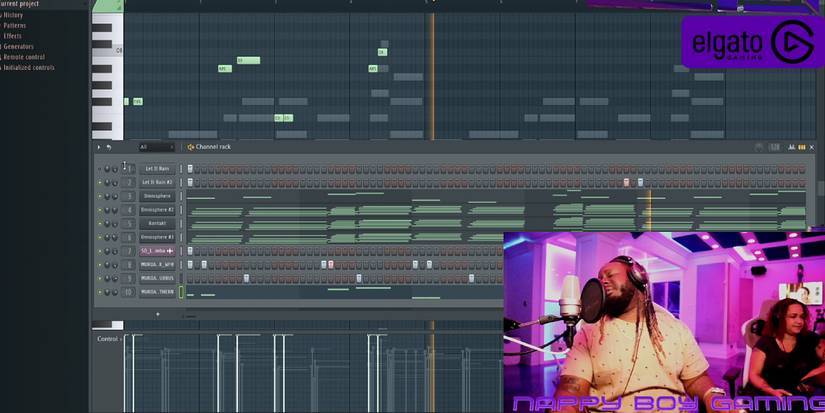The image size is (825, 413).
Task: Click the Channel rack title icon
Action: (x=190, y=147)
